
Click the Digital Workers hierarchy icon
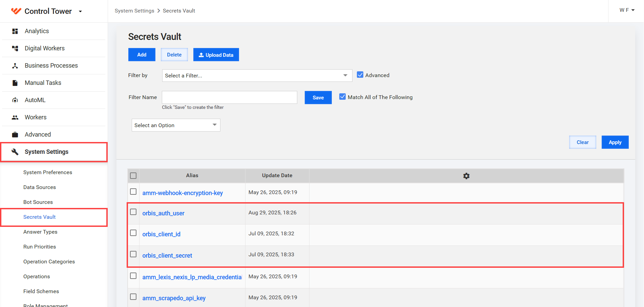[x=15, y=48]
